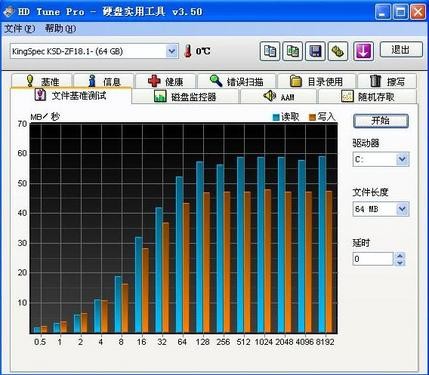The image size is (429, 375).
Task: Open the 磁盘监控器 tab
Action: (185, 97)
